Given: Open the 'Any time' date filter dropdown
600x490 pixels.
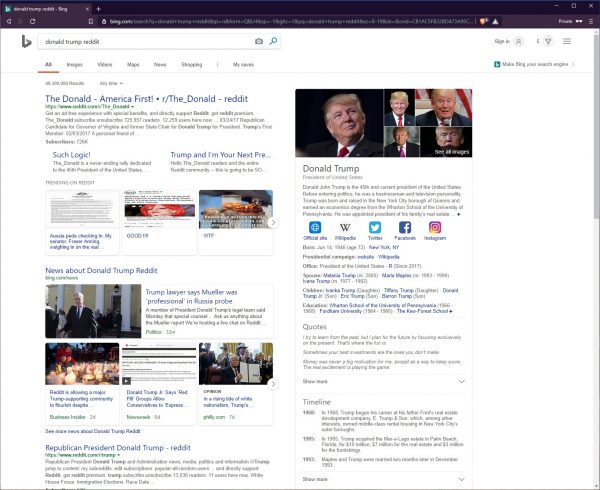Looking at the screenshot, I should coord(110,83).
